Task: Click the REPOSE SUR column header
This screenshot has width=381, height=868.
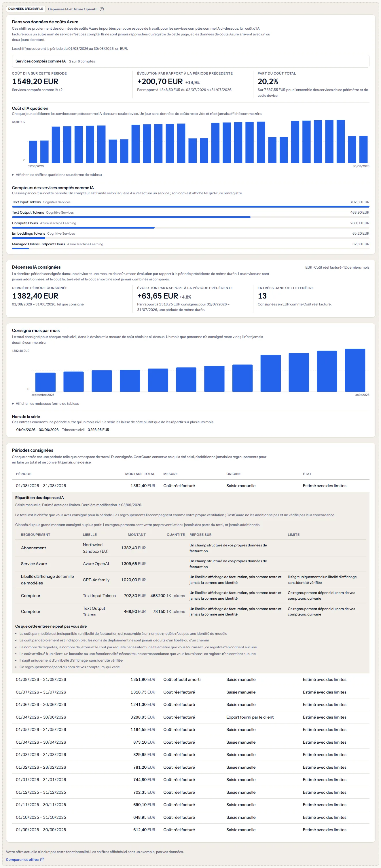Action: pos(200,534)
